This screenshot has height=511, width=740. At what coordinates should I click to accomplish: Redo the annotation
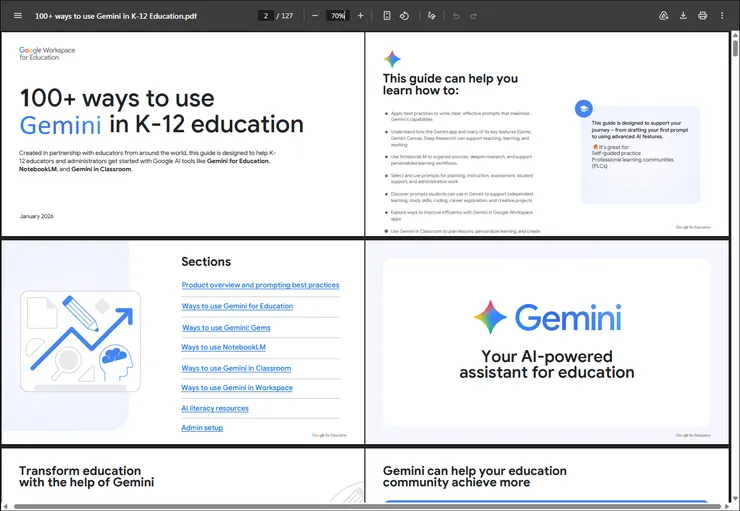pyautogui.click(x=473, y=16)
